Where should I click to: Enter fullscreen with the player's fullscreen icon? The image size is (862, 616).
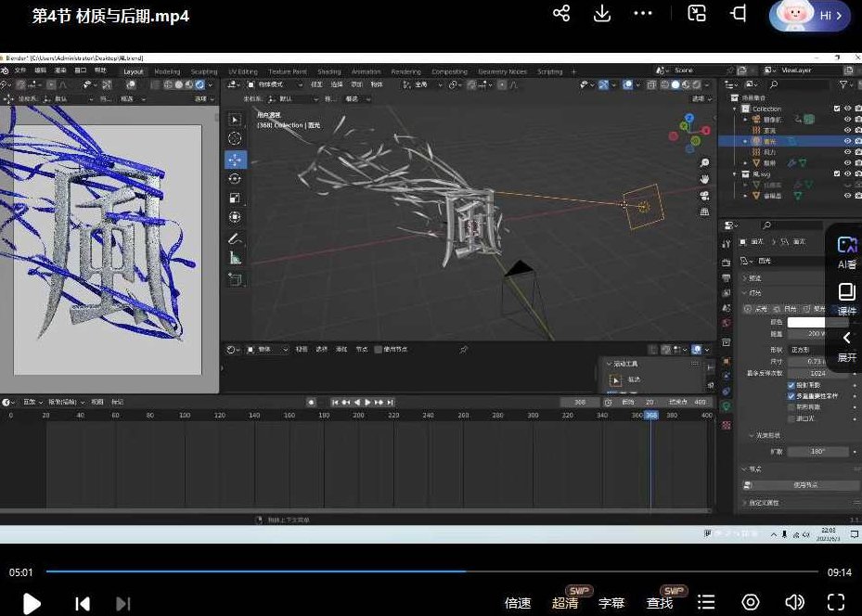coord(835,602)
